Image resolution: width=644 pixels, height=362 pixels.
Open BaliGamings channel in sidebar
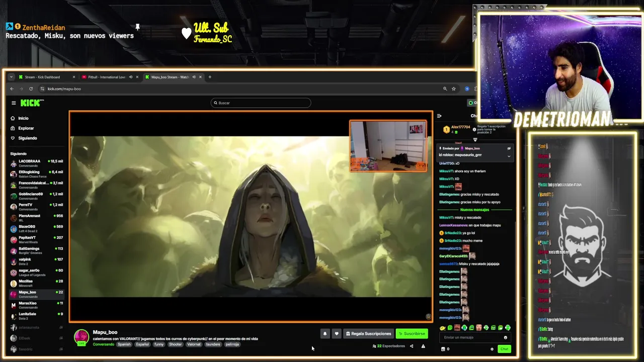click(x=36, y=250)
